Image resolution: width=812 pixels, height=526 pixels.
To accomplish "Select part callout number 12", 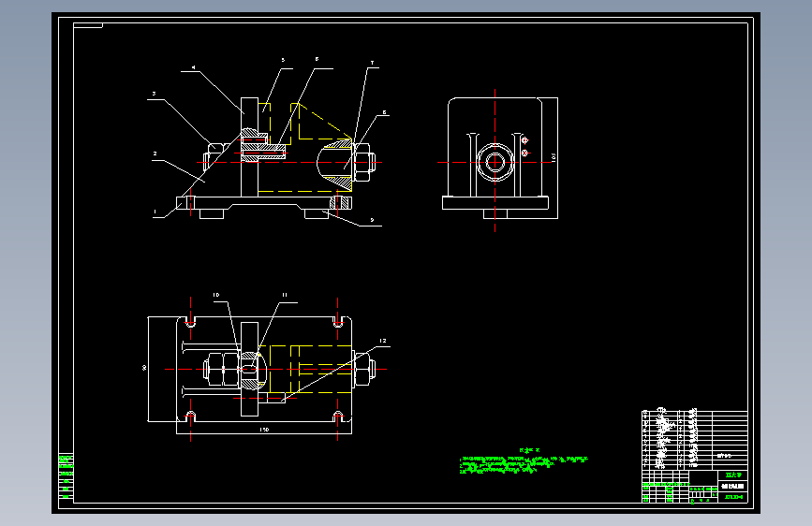I will pyautogui.click(x=383, y=341).
